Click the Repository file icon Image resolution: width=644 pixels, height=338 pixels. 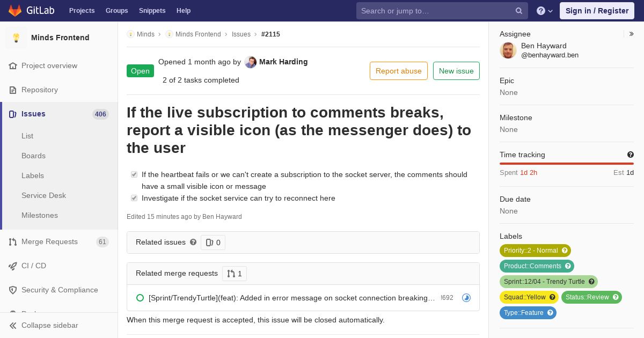13,90
